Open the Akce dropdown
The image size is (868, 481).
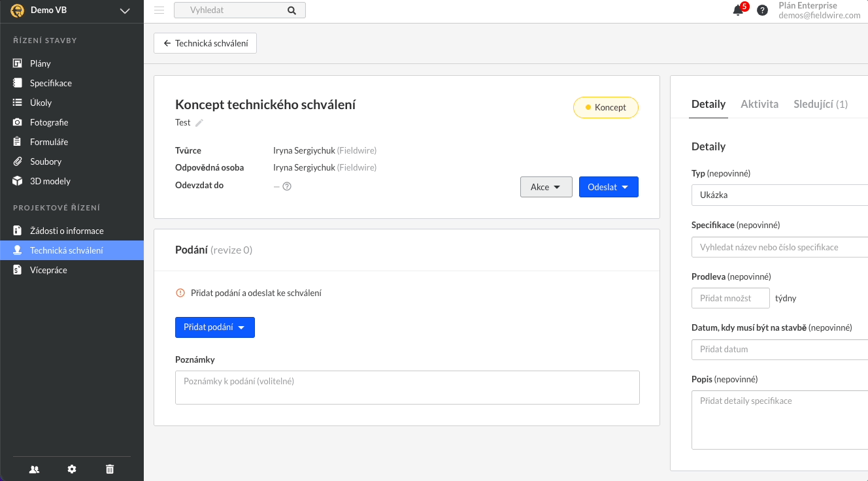point(546,187)
